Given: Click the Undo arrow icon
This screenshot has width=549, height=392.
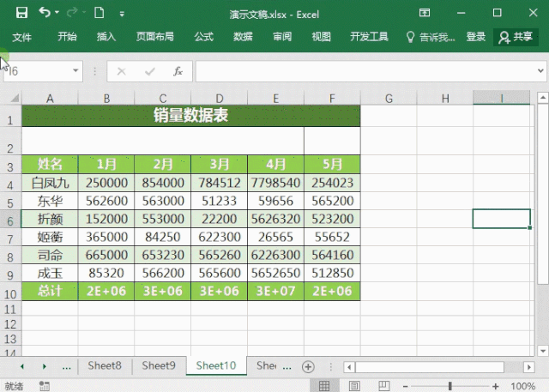Looking at the screenshot, I should [x=45, y=12].
